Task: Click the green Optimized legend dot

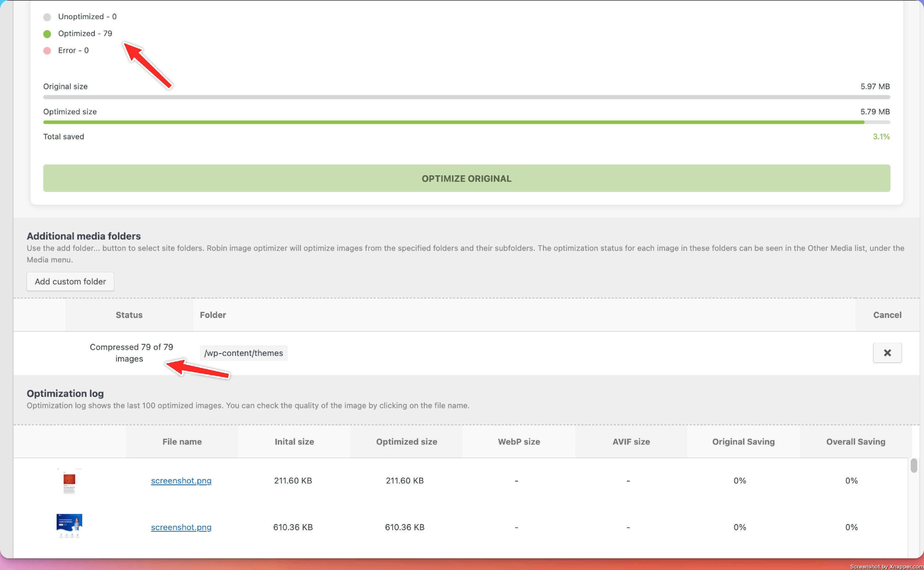Action: pyautogui.click(x=47, y=34)
